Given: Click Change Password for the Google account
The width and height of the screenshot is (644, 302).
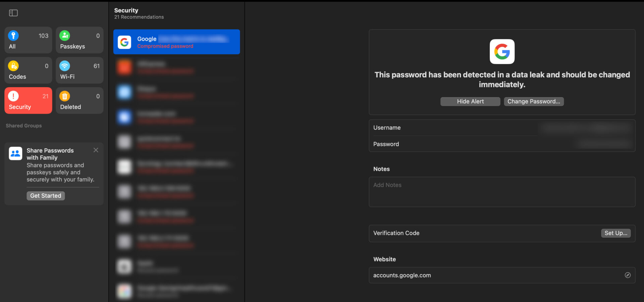Looking at the screenshot, I should point(534,101).
